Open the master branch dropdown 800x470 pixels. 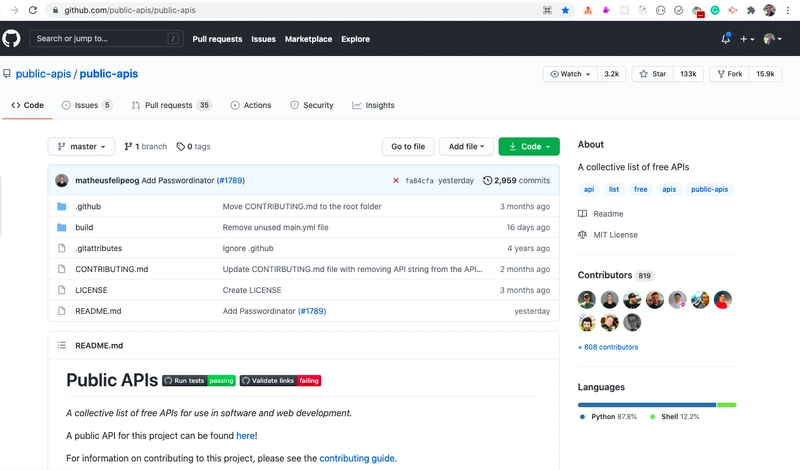tap(81, 146)
